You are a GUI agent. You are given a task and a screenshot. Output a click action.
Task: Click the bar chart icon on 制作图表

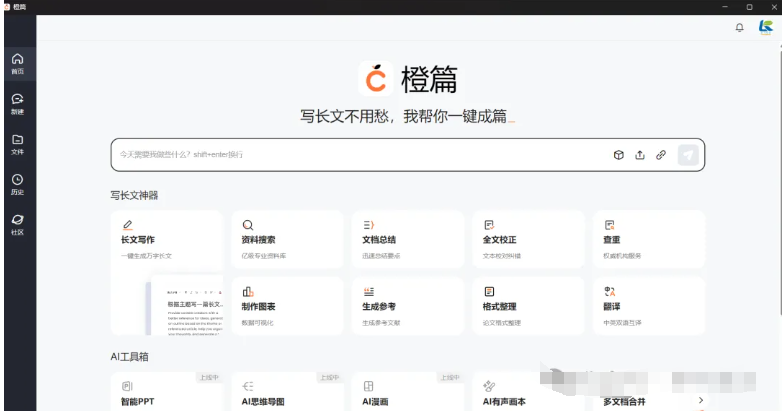[248, 292]
